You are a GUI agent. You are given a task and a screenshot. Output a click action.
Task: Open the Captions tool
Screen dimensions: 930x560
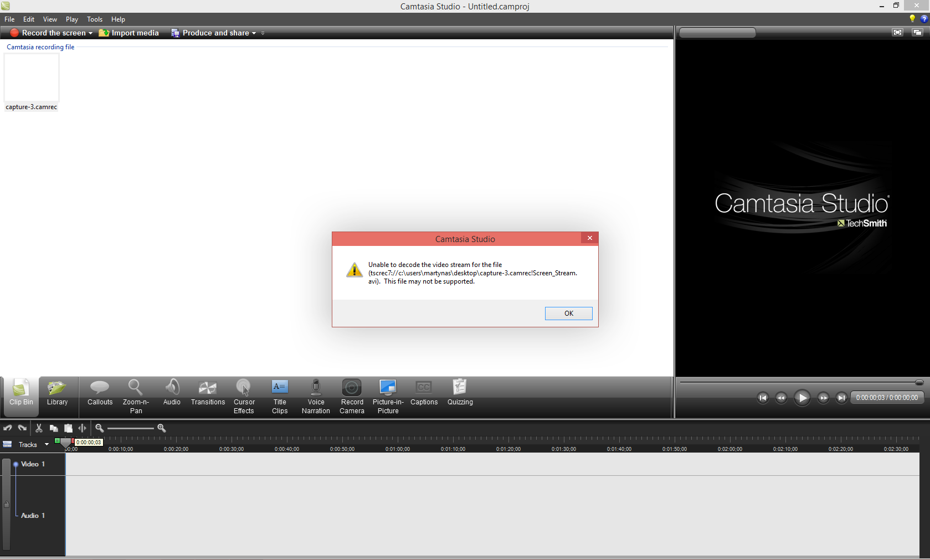click(424, 393)
